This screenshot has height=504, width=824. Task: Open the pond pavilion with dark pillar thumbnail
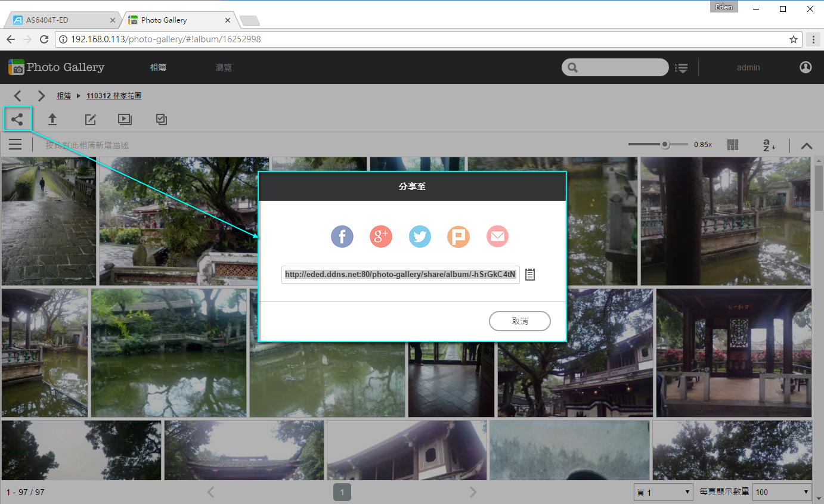click(726, 221)
